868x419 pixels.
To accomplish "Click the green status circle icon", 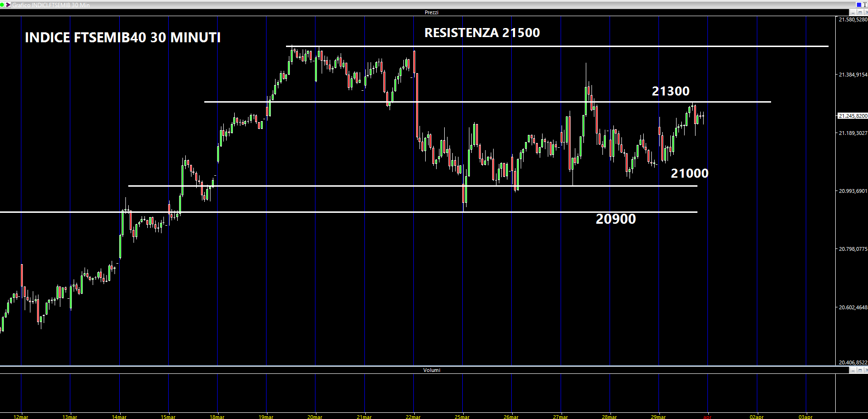I will (x=2, y=5).
